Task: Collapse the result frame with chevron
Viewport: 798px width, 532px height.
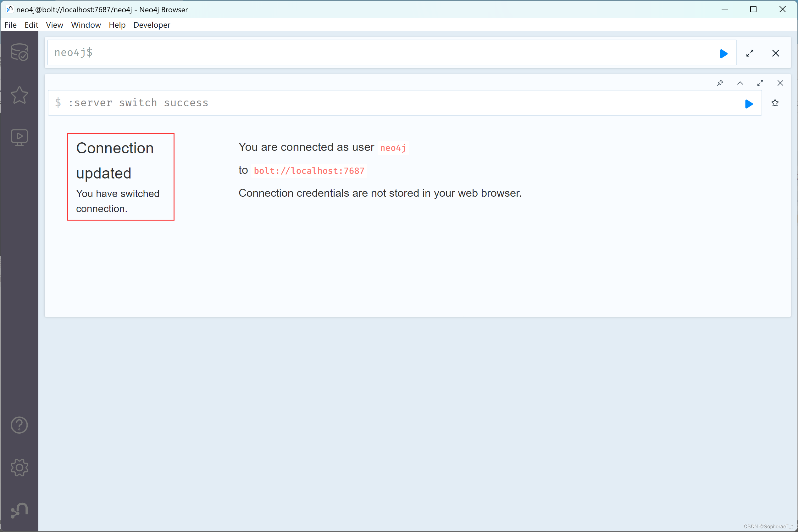Action: [740, 83]
